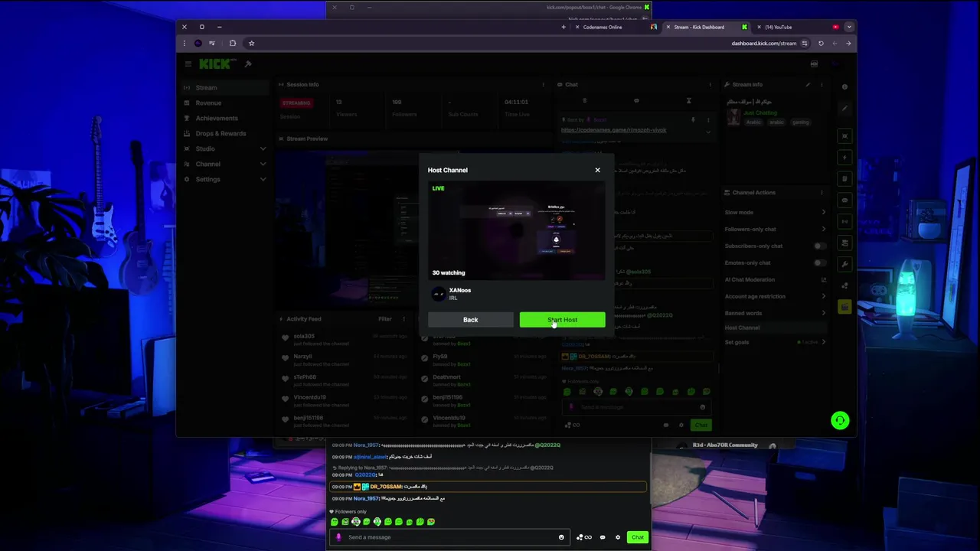Edit Stream Info with pencil icon

pos(808,85)
